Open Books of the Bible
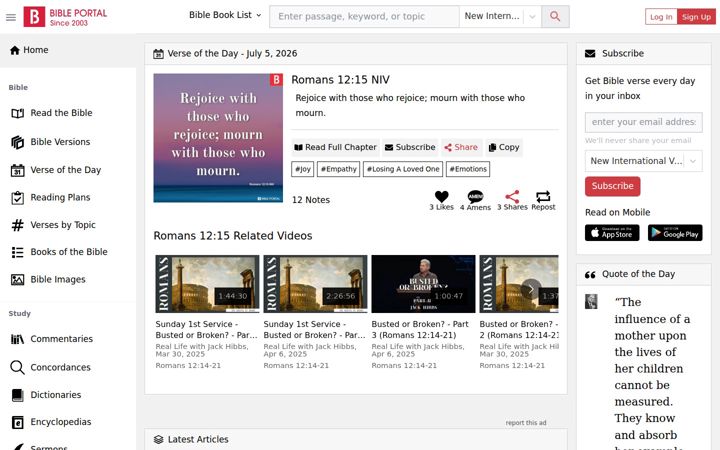720x450 pixels. click(x=69, y=252)
